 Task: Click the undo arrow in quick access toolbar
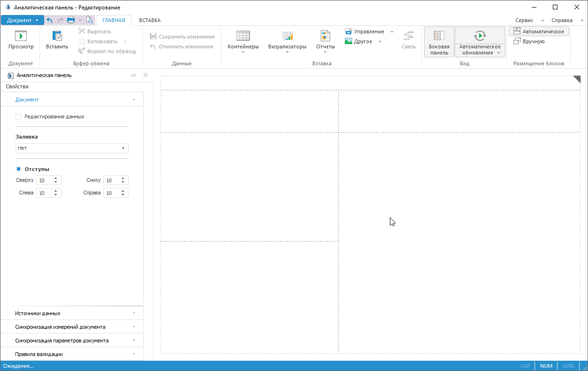49,20
